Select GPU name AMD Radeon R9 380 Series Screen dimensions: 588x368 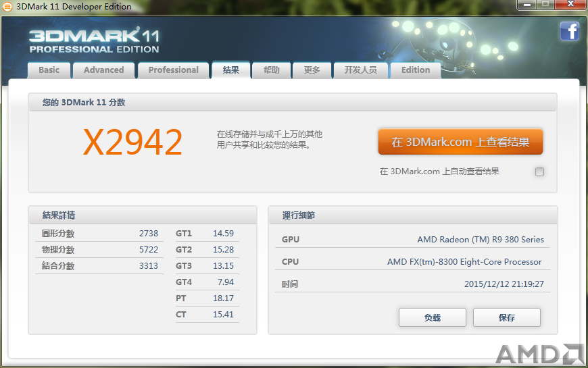[481, 240]
